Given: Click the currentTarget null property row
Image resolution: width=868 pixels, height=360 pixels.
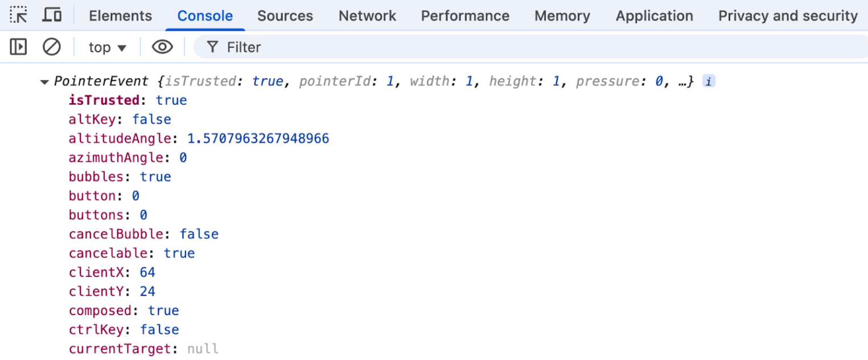Looking at the screenshot, I should pos(143,349).
